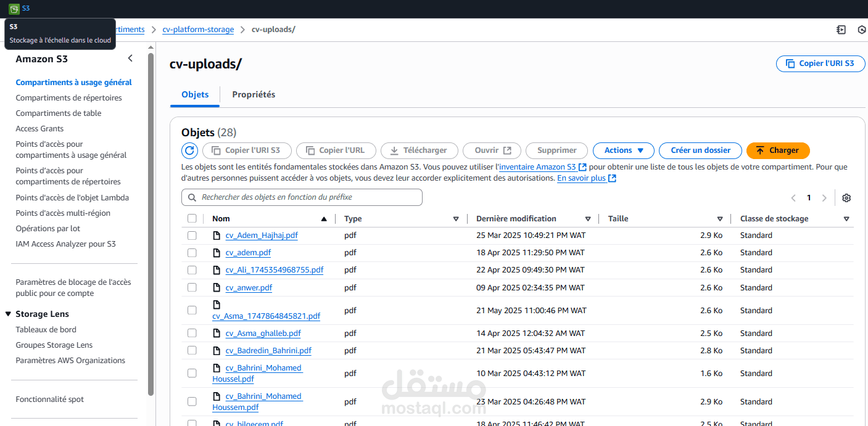Click the file icon beside cv_Badredin_Bahrini.pdf

(217, 350)
